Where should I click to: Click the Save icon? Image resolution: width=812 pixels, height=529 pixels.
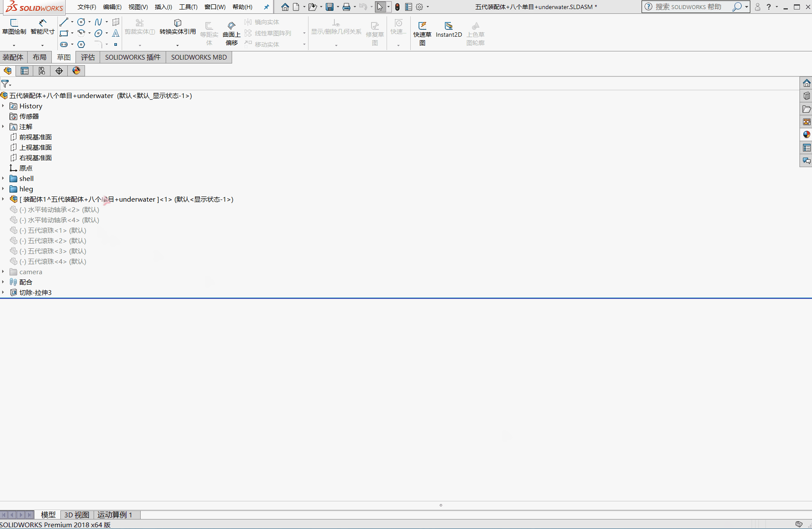point(330,7)
